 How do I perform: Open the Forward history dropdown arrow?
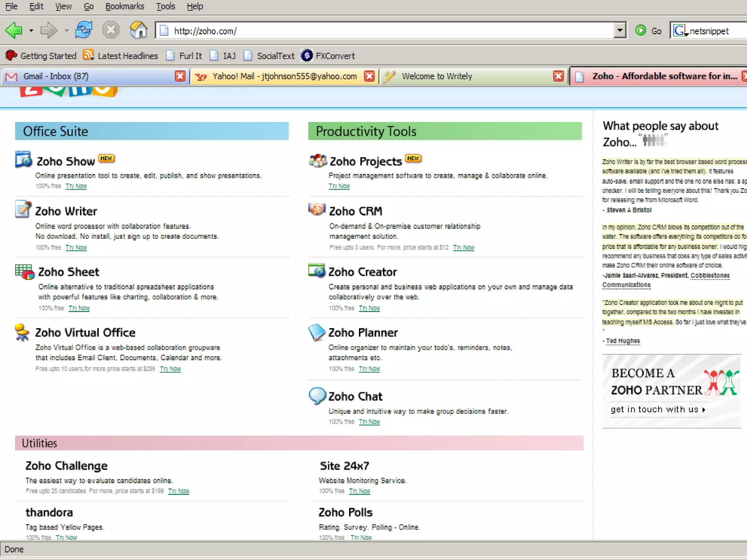click(x=66, y=31)
